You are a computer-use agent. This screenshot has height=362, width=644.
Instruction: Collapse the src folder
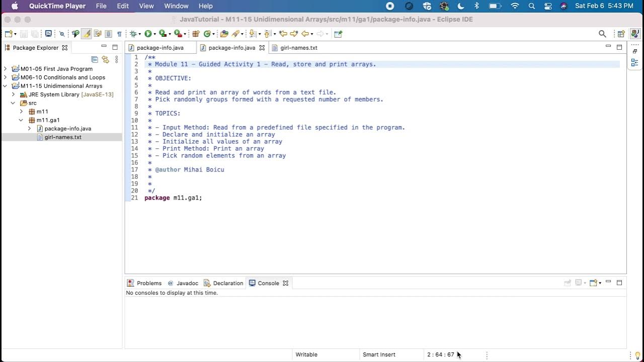(13, 103)
